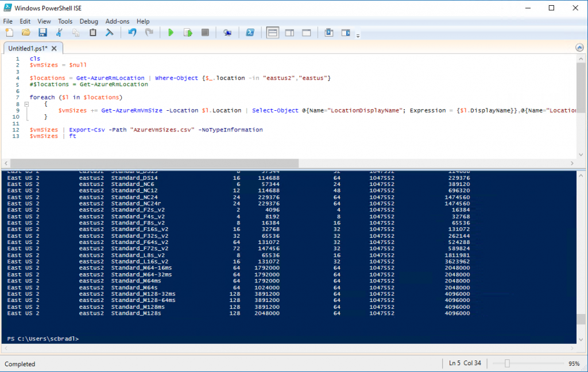Click the Clear Console Pane icon
The width and height of the screenshot is (588, 372).
click(109, 33)
